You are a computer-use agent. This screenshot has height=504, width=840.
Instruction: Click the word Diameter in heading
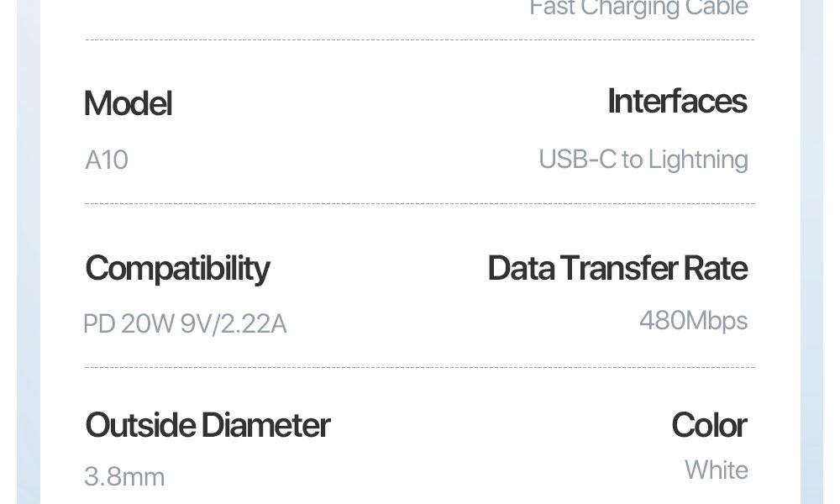click(265, 425)
